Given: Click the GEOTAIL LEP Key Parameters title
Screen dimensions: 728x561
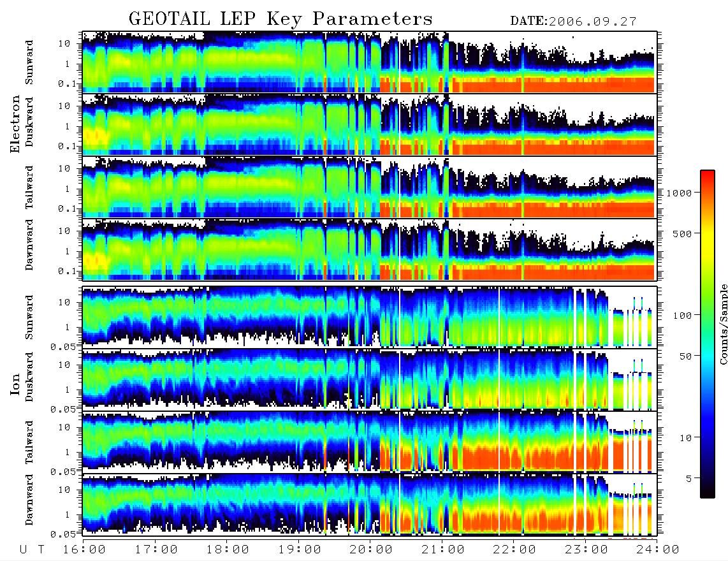Looking at the screenshot, I should (x=280, y=19).
